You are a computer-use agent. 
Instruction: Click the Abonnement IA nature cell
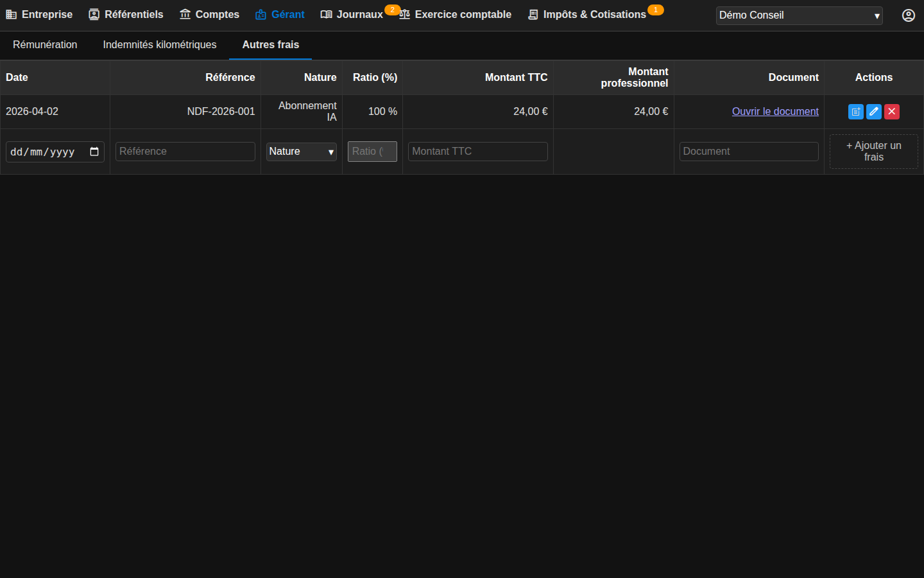(302, 112)
